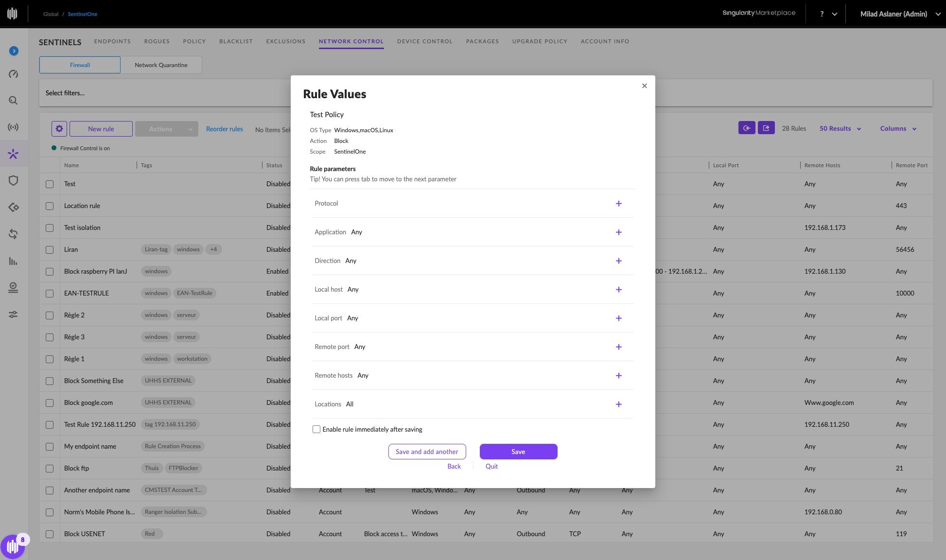The width and height of the screenshot is (946, 560).
Task: Click the Back link
Action: [x=454, y=466]
